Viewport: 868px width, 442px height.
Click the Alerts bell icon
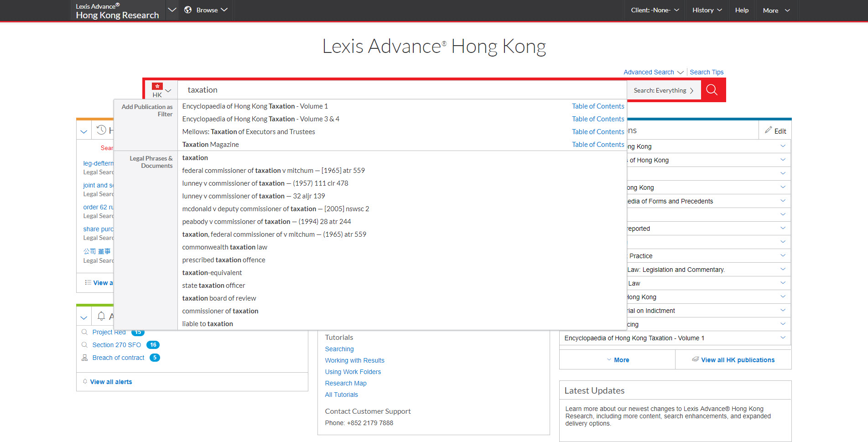point(101,316)
